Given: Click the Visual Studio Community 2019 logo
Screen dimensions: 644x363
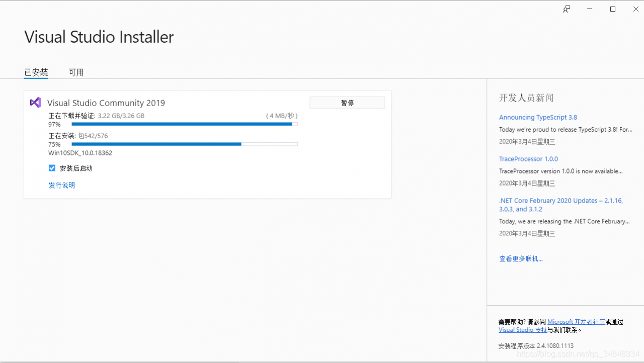Looking at the screenshot, I should [x=36, y=103].
